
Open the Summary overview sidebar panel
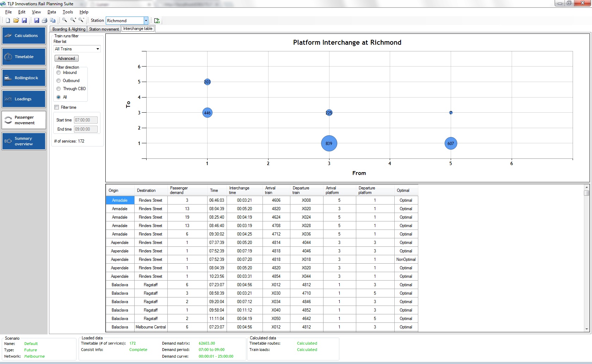pyautogui.click(x=24, y=141)
